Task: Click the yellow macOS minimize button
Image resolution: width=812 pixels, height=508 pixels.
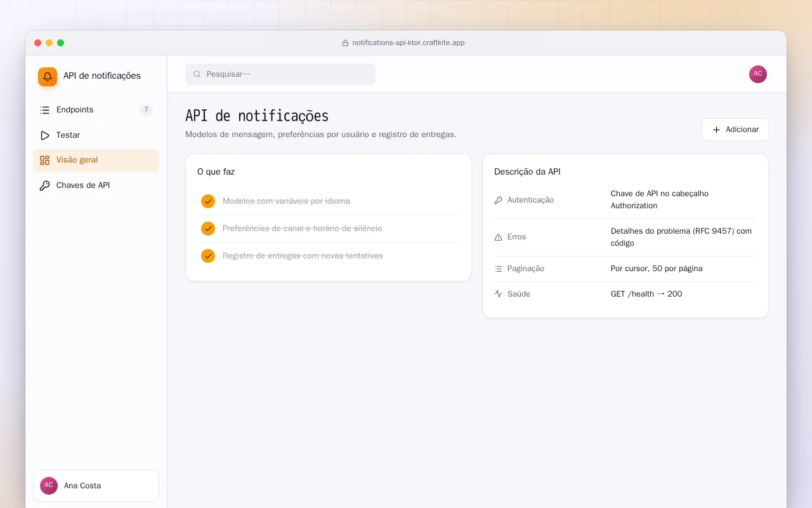Action: pos(49,43)
